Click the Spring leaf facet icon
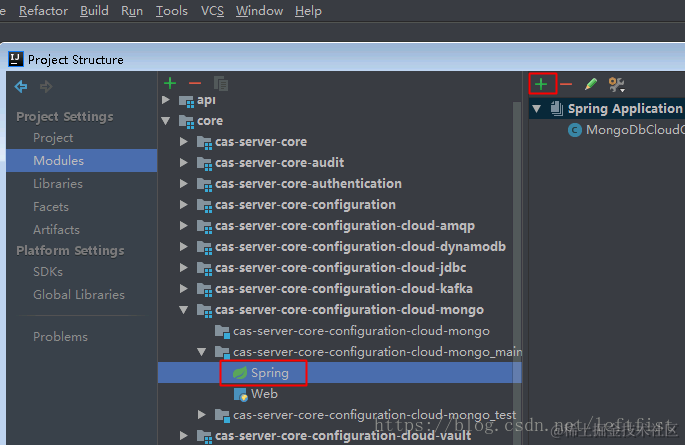Image resolution: width=685 pixels, height=445 pixels. [240, 373]
